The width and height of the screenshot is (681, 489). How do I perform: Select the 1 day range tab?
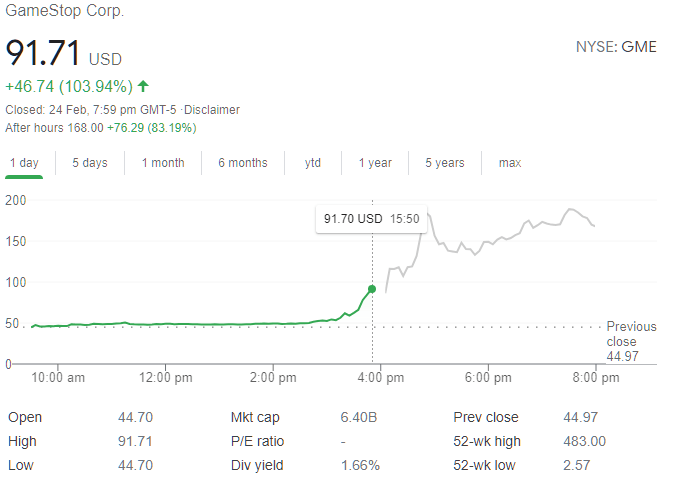[x=24, y=163]
